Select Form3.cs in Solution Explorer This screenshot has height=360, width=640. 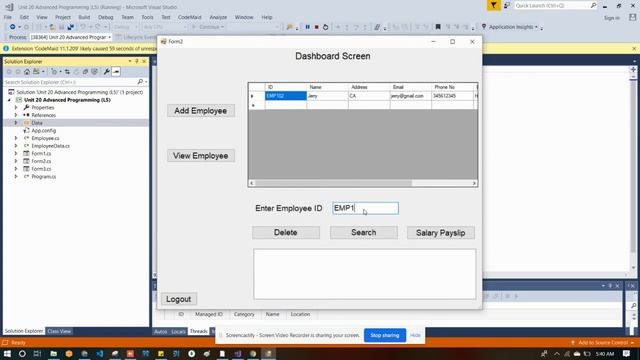click(x=41, y=169)
